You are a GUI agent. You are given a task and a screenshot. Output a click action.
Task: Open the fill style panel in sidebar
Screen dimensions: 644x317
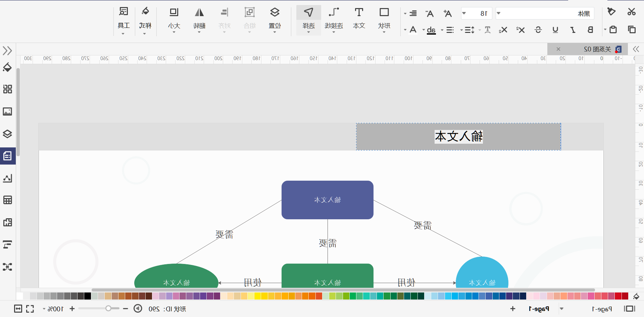pyautogui.click(x=7, y=67)
